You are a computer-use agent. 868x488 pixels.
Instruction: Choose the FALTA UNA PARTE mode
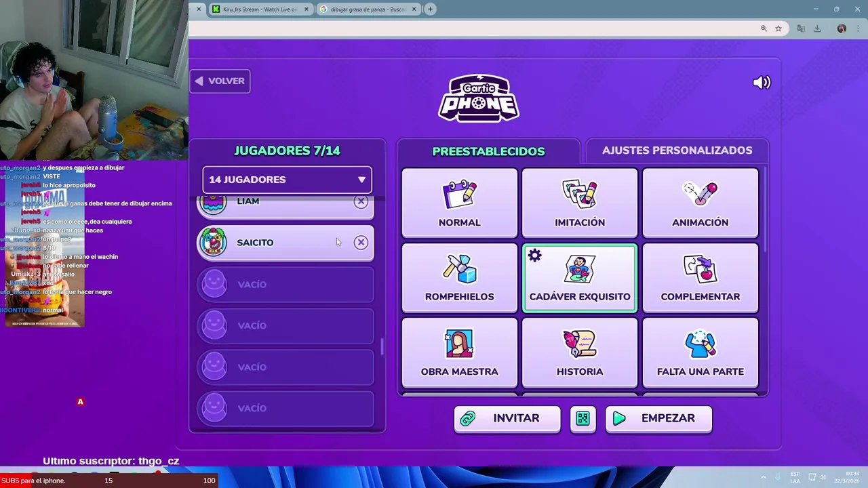click(700, 352)
